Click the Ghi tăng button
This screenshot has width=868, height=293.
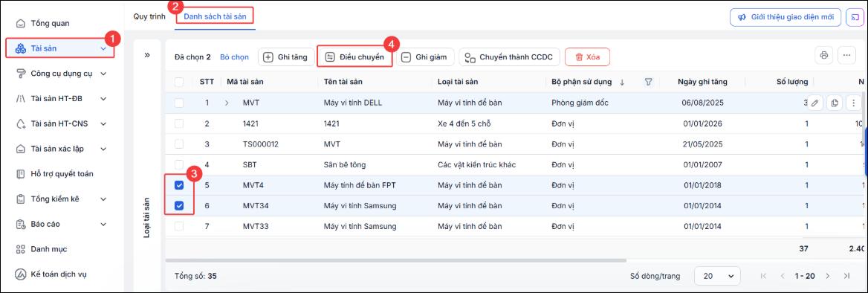coord(286,57)
